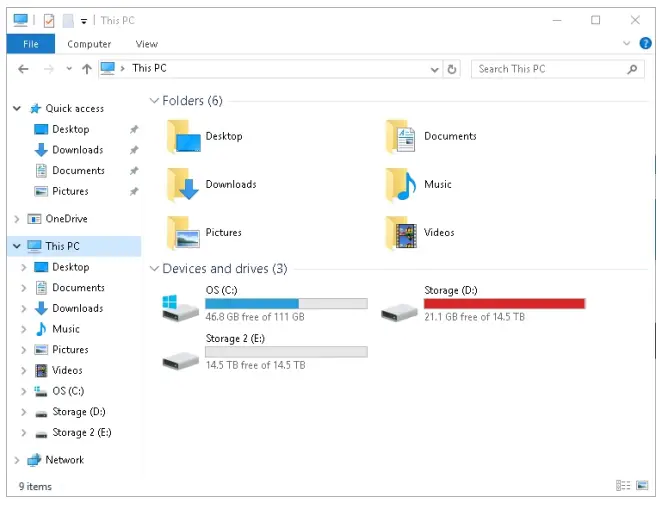The image size is (662, 511).
Task: Click the pin icon beside Downloads
Action: pos(134,150)
